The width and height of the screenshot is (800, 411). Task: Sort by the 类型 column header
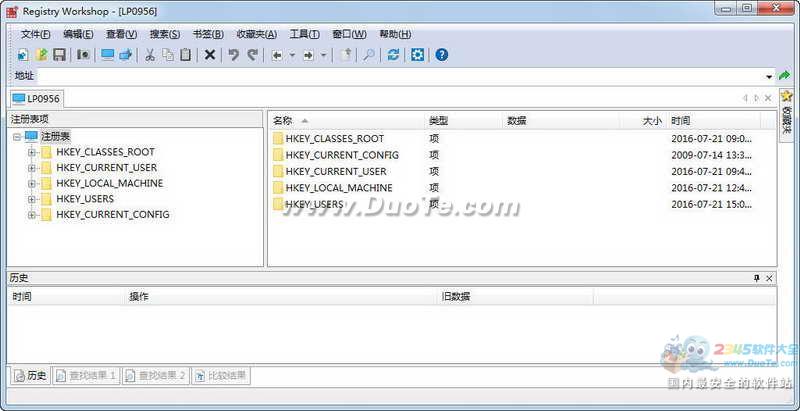463,121
